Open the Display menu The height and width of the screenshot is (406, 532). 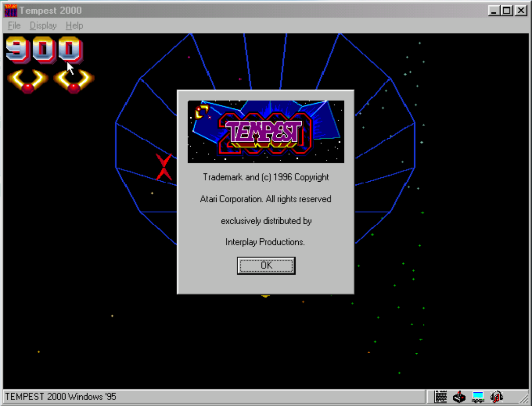[43, 25]
